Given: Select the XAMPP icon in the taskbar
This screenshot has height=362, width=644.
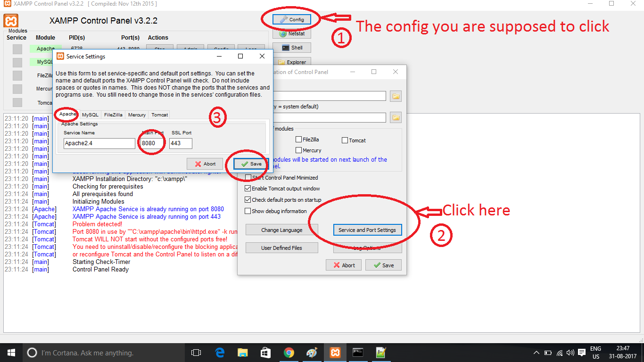Looking at the screenshot, I should click(x=335, y=352).
